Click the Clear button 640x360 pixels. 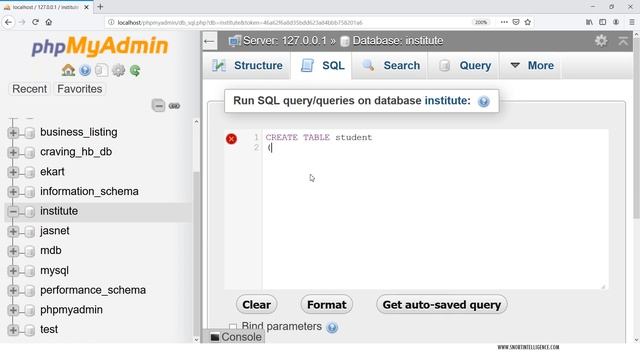[x=256, y=305]
